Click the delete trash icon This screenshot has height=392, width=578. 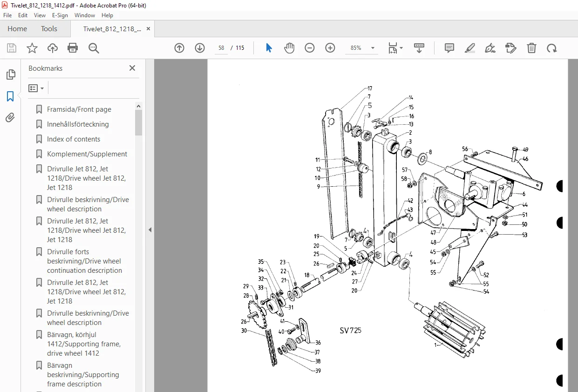pyautogui.click(x=531, y=48)
